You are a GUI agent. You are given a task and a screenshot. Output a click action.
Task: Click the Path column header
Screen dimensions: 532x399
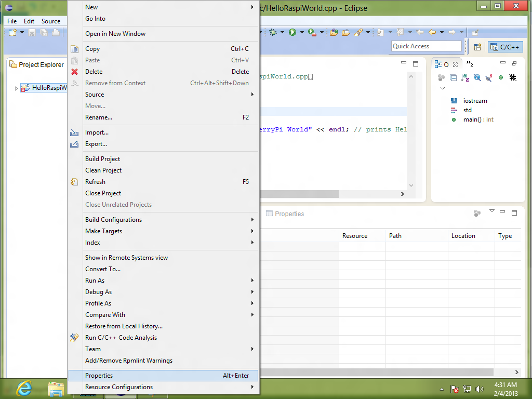click(417, 236)
